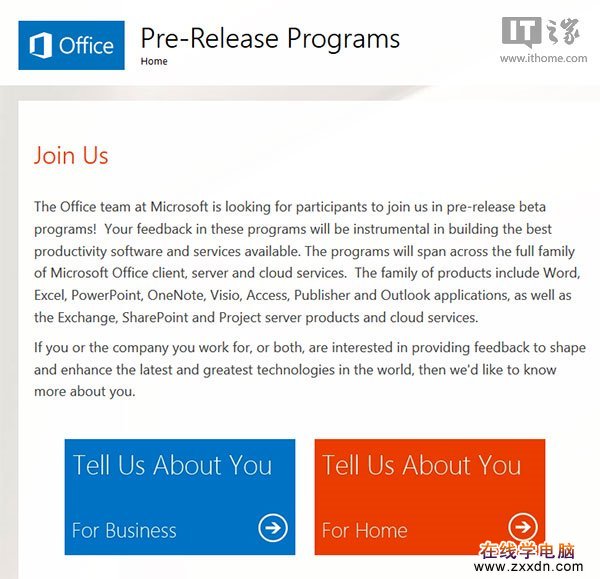Click the www.ithome.com watermark text
This screenshot has width=600, height=579.
[543, 59]
